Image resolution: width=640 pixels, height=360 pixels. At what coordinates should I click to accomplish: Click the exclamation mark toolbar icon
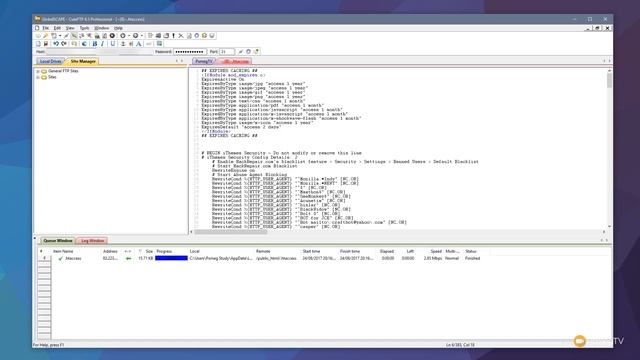click(x=173, y=36)
